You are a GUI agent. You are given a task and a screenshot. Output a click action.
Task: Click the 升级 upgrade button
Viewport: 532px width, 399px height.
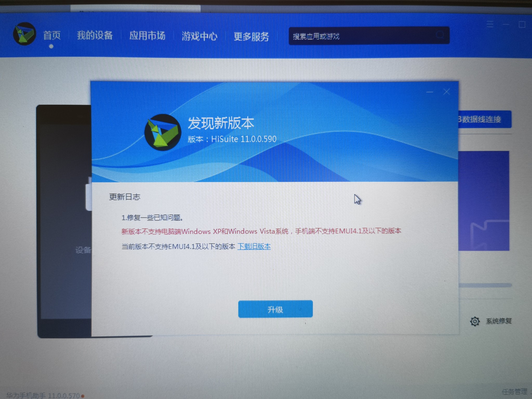(275, 309)
